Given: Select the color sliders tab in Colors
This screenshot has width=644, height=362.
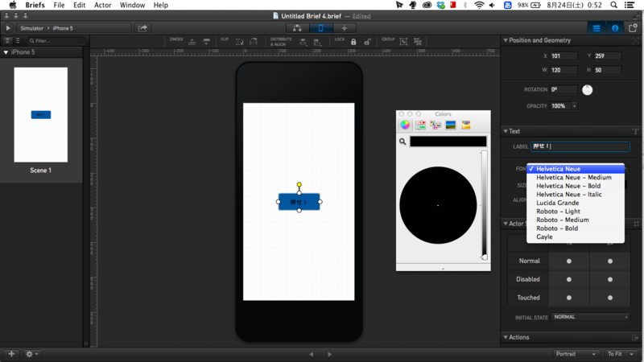Looking at the screenshot, I should point(420,125).
